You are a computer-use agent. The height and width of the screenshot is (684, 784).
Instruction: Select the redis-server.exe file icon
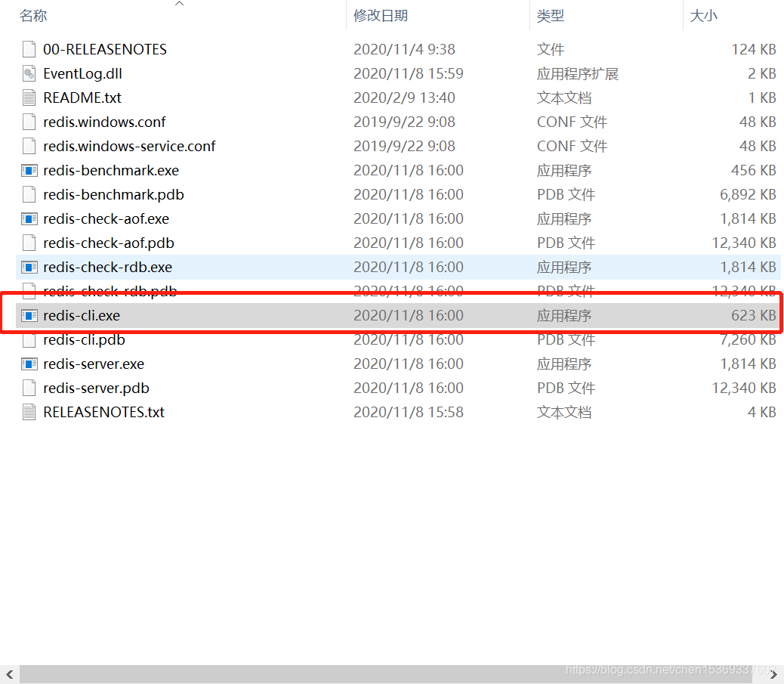point(29,364)
